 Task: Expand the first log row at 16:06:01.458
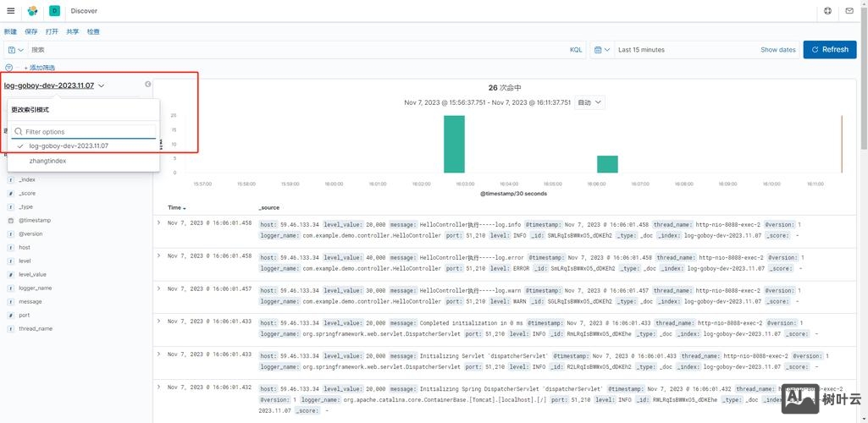(x=158, y=222)
